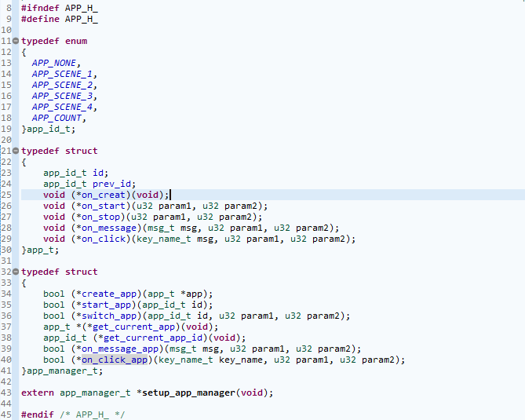The image size is (525, 420).
Task: Click the start_app function pointer
Action: coord(107,305)
